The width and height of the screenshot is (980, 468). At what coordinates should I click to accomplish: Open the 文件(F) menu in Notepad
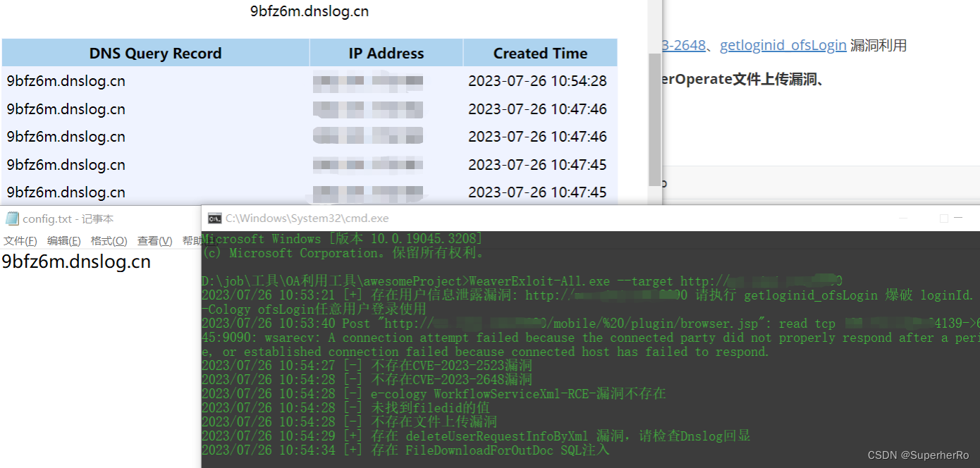[x=20, y=240]
